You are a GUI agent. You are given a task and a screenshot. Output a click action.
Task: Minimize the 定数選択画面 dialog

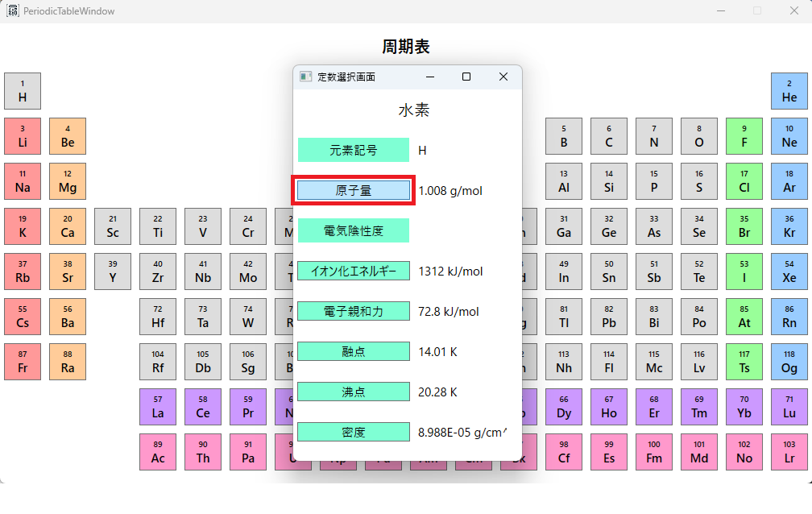(430, 77)
